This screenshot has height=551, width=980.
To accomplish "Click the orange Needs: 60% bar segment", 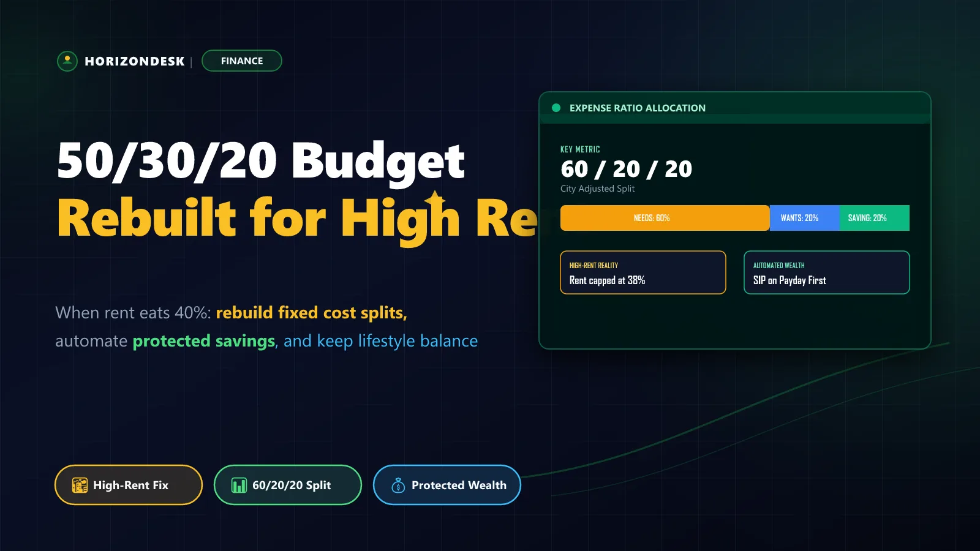I will pyautogui.click(x=665, y=218).
